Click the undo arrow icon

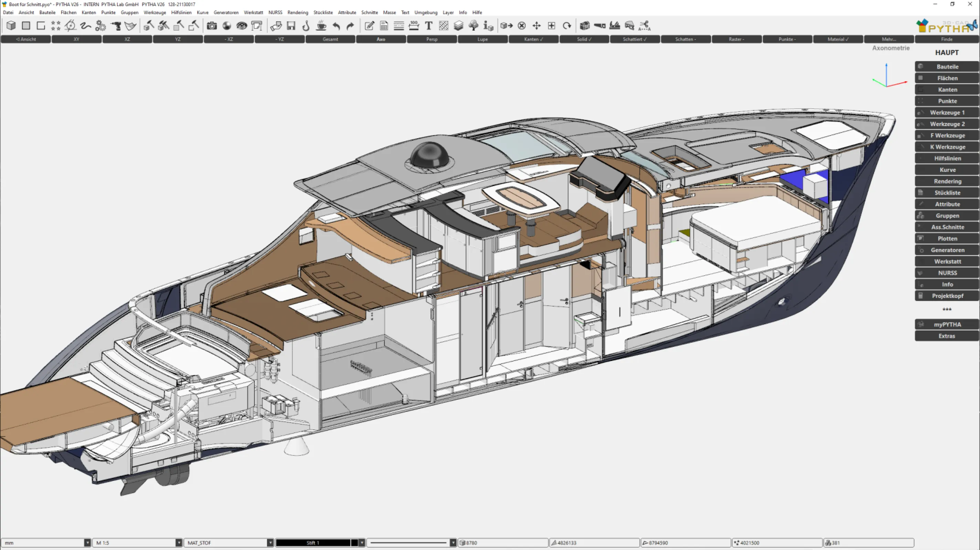pyautogui.click(x=336, y=26)
